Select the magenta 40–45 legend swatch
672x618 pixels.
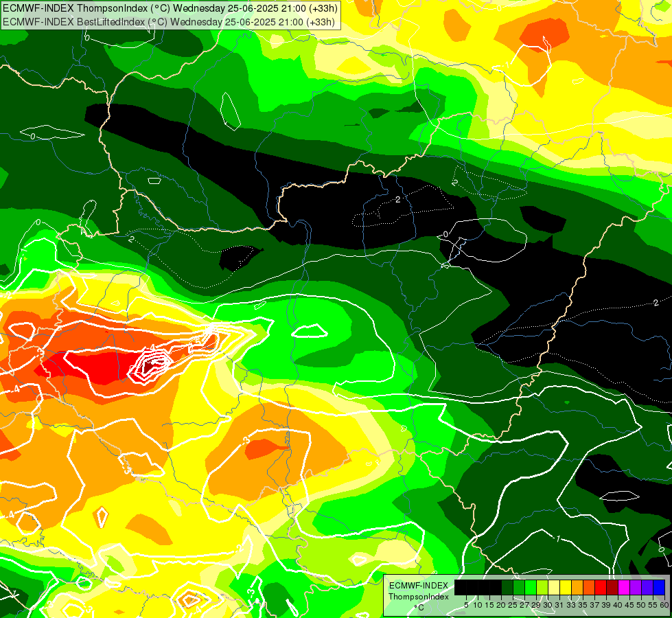623,587
